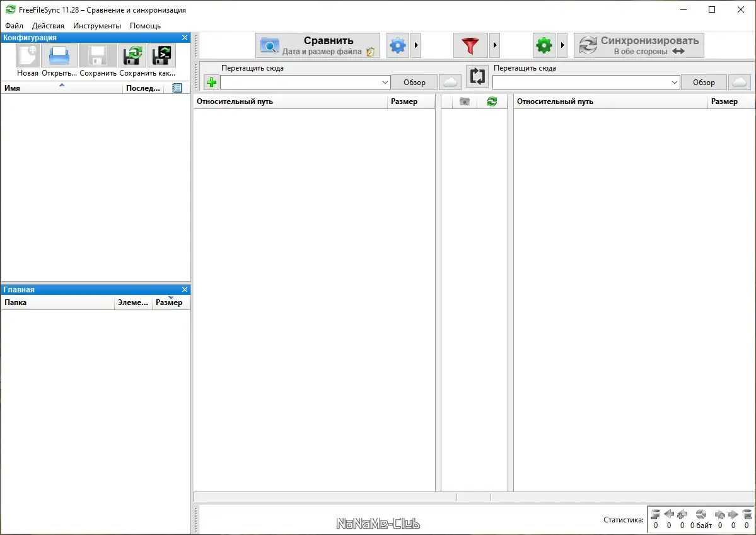The height and width of the screenshot is (535, 756).
Task: Click the left folder path input
Action: pyautogui.click(x=300, y=83)
